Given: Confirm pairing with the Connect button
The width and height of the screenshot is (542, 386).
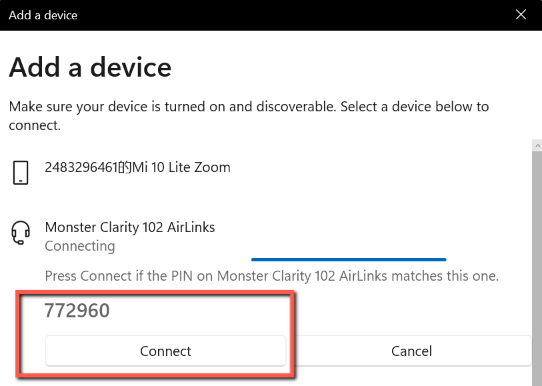Looking at the screenshot, I should tap(166, 351).
